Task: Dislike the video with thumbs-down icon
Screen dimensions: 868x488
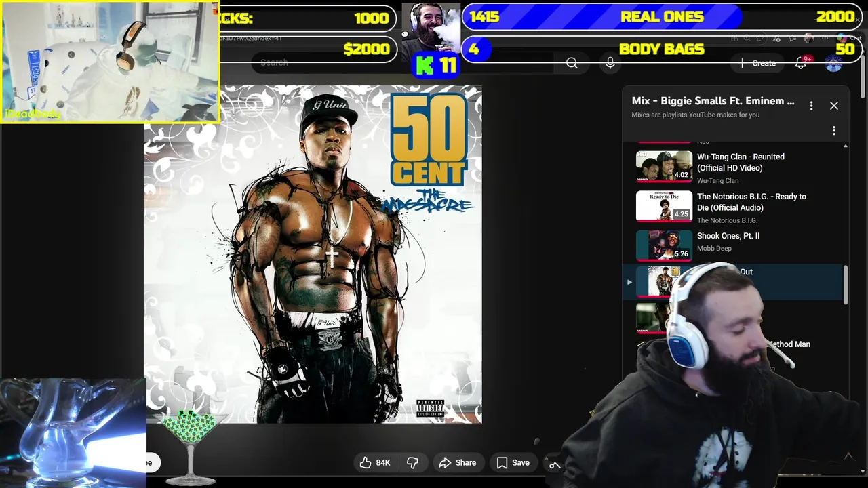Action: (x=412, y=462)
